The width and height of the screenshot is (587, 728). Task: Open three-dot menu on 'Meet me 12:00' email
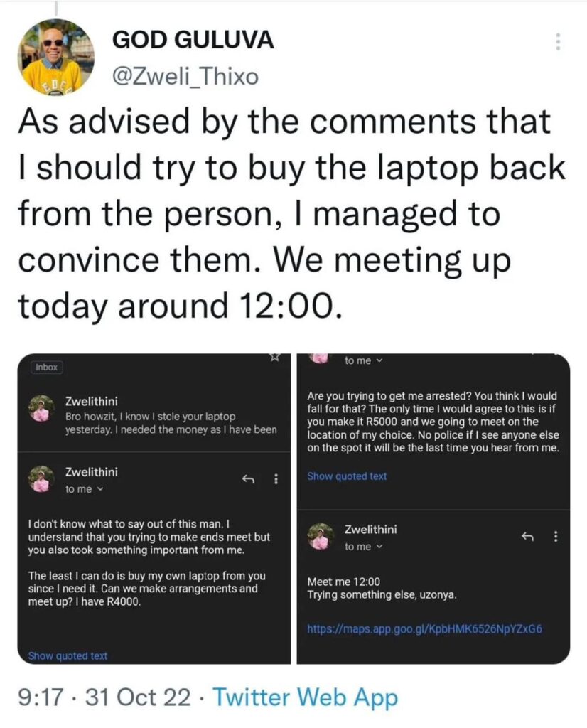coord(556,537)
